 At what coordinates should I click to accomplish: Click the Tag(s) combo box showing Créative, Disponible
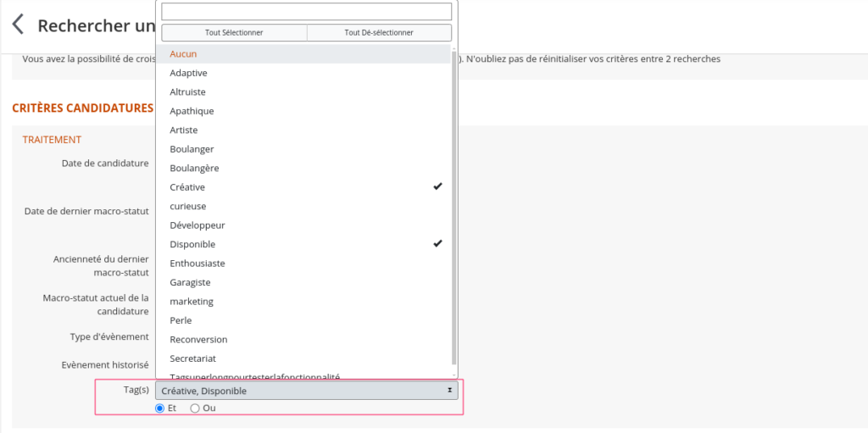(x=305, y=391)
